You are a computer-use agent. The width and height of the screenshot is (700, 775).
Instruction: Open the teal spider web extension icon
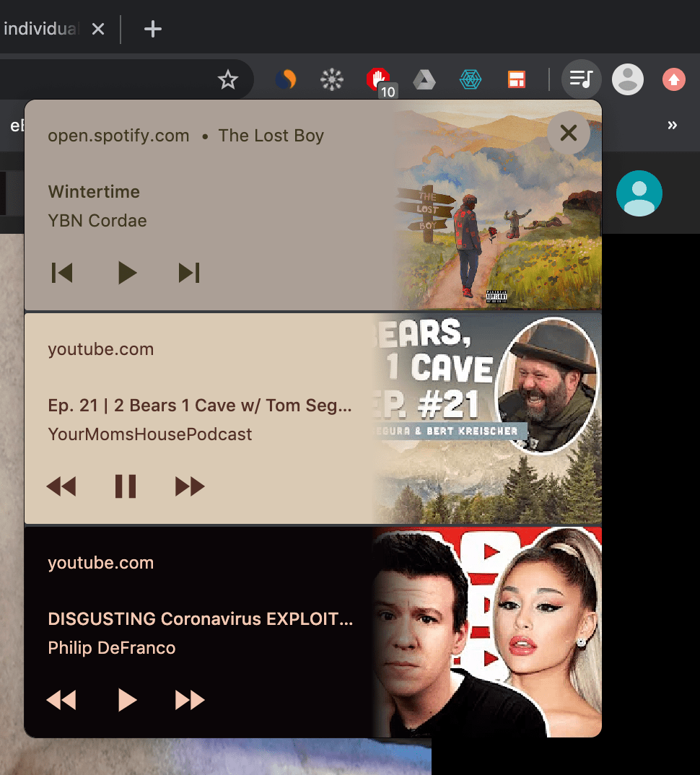(470, 79)
